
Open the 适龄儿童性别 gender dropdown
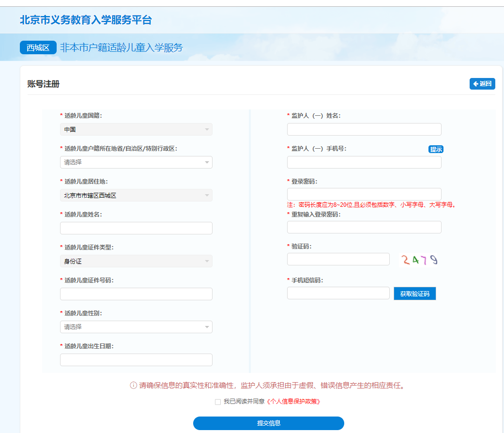pyautogui.click(x=136, y=327)
